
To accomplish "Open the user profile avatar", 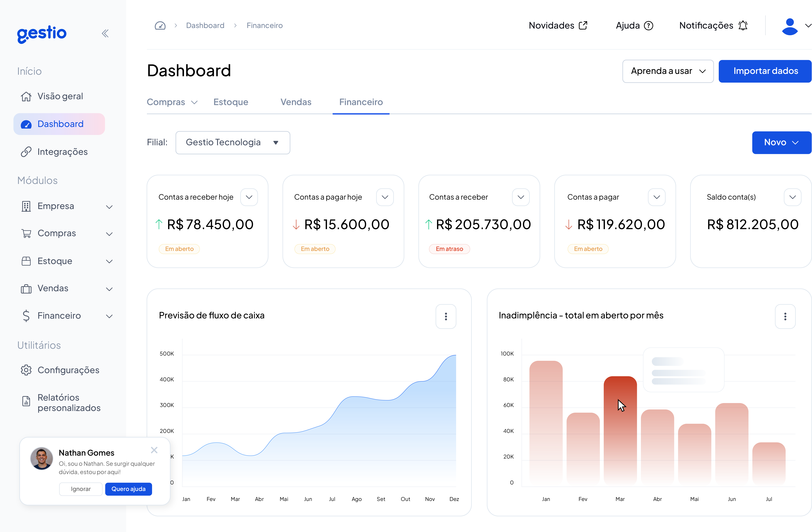I will click(790, 26).
